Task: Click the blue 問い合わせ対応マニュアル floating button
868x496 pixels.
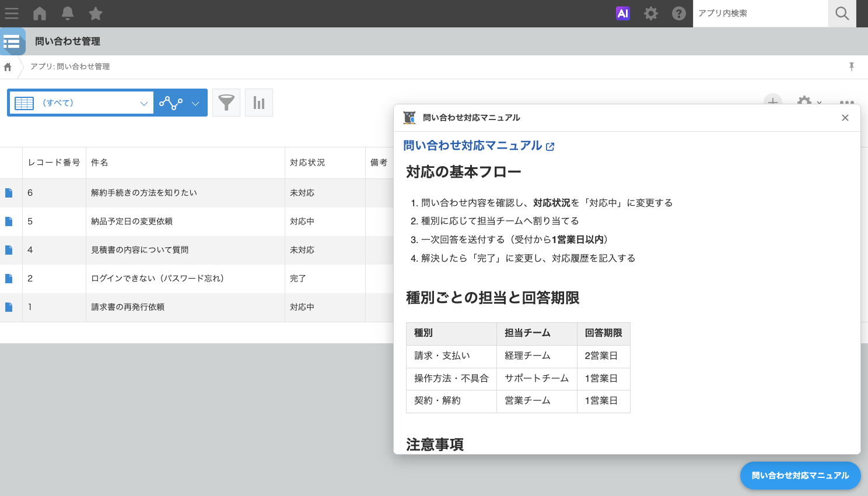Action: [x=800, y=476]
